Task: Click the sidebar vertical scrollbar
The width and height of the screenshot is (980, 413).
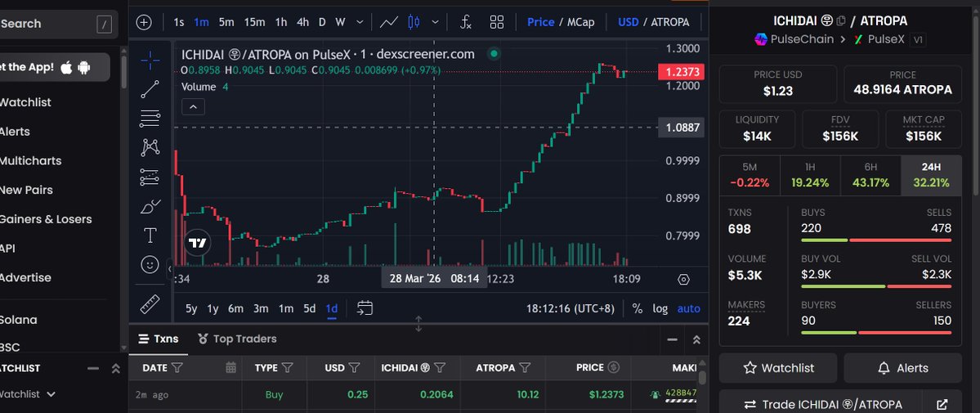Action: click(123, 72)
